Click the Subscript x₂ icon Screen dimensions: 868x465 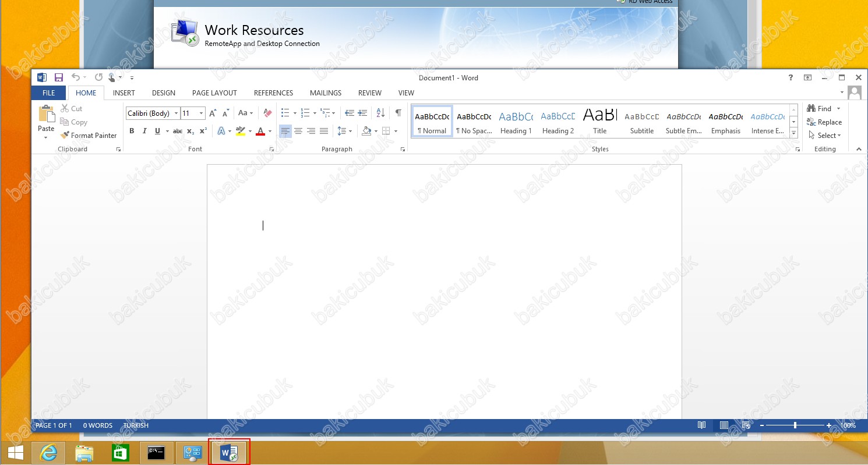(190, 132)
